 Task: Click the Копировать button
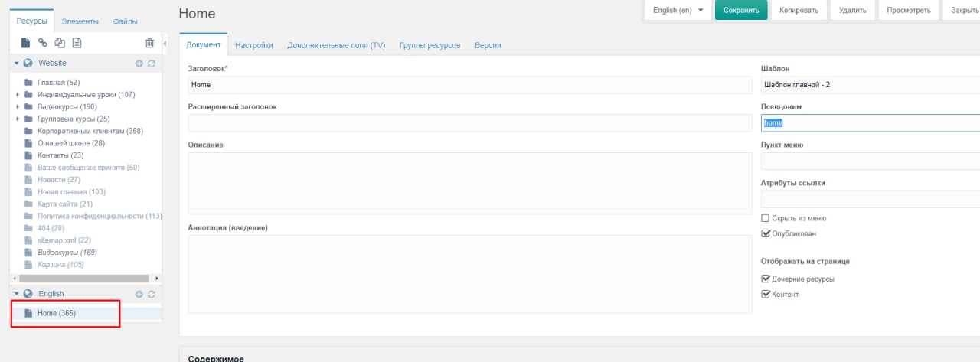tap(799, 11)
